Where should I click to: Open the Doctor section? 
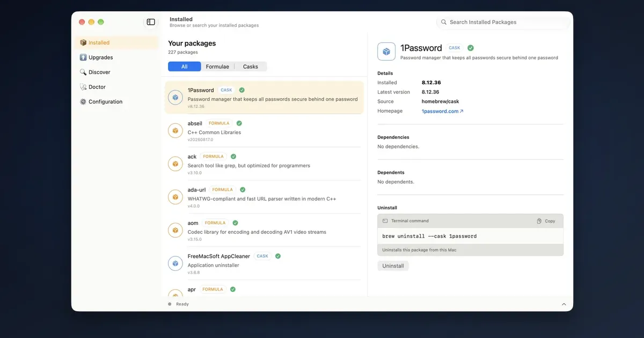[116, 87]
